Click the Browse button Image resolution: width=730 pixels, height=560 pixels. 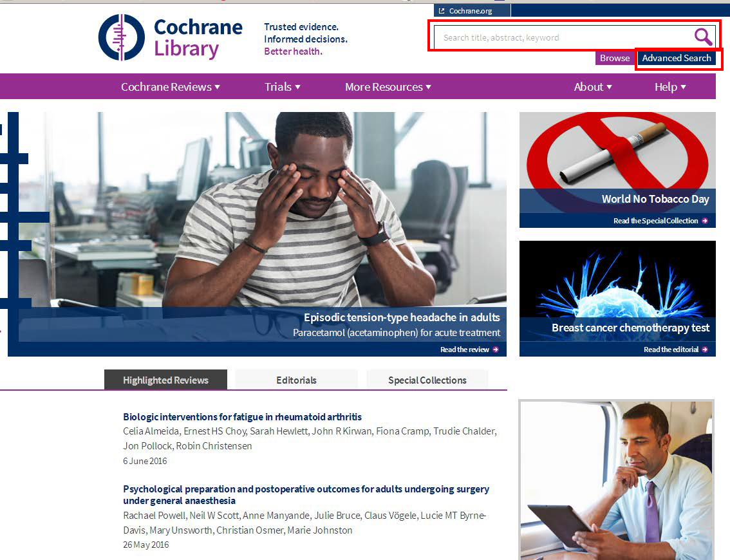(x=615, y=58)
